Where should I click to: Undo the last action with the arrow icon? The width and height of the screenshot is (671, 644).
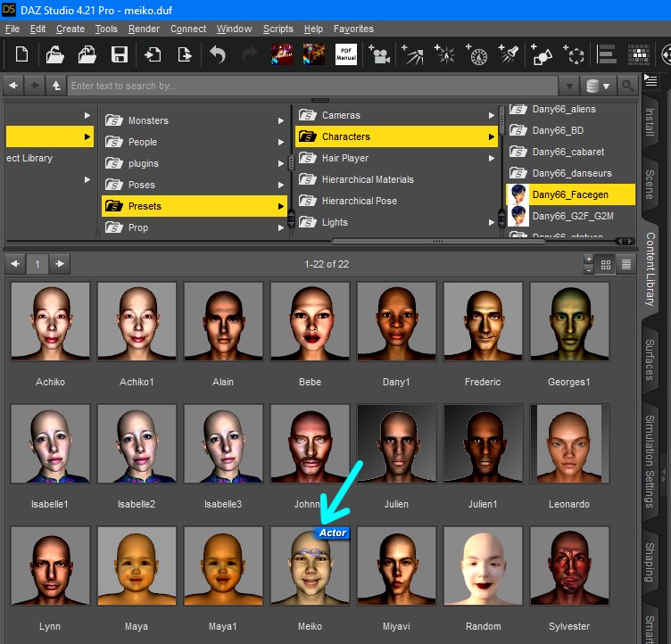[x=218, y=54]
